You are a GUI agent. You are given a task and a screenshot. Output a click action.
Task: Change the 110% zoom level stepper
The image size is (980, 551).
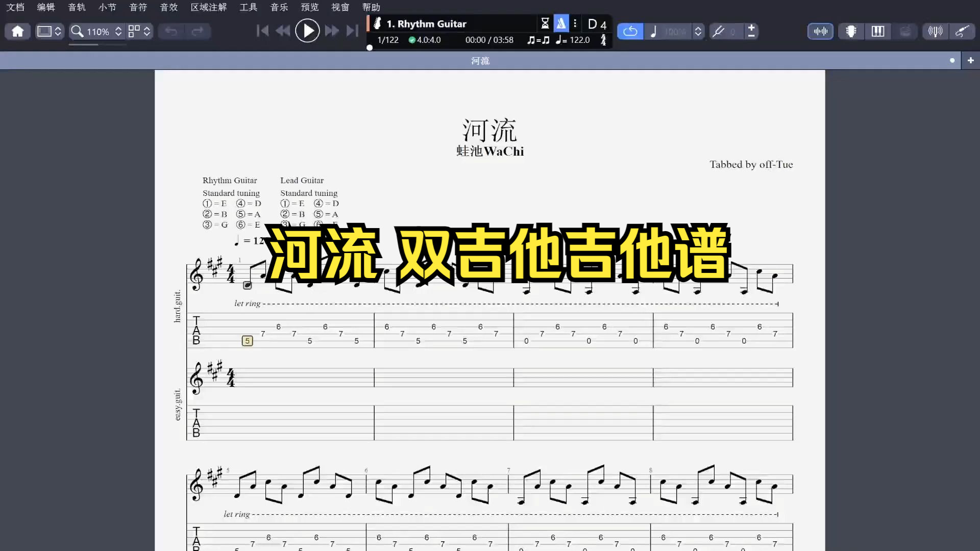(x=118, y=31)
